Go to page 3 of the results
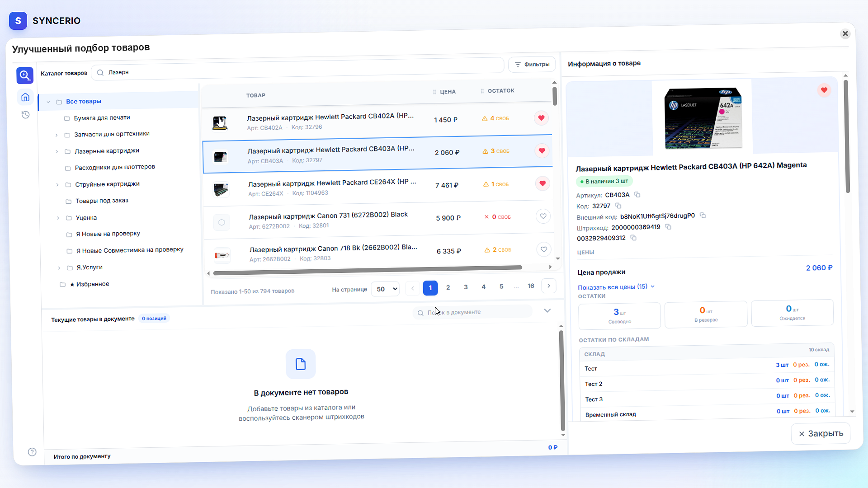 coord(466,287)
